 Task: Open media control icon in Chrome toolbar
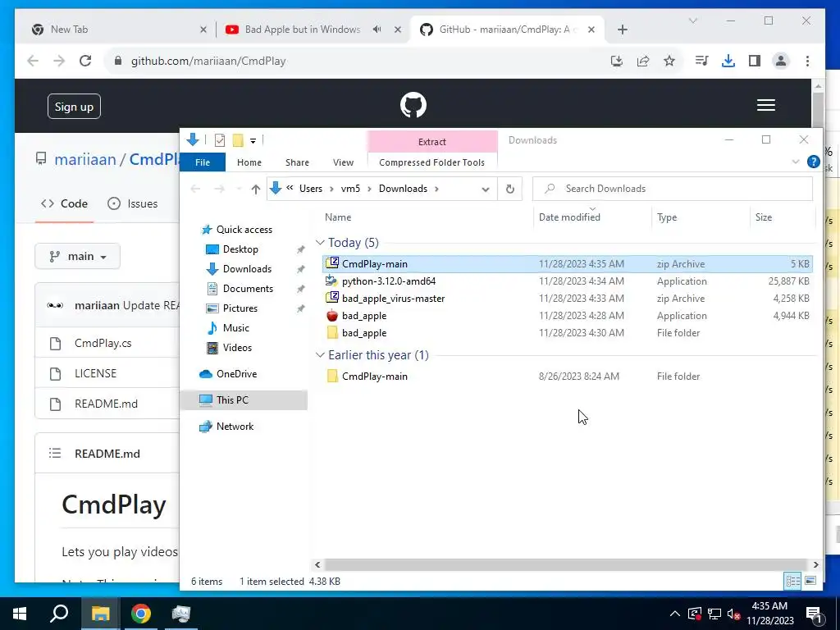pos(701,61)
